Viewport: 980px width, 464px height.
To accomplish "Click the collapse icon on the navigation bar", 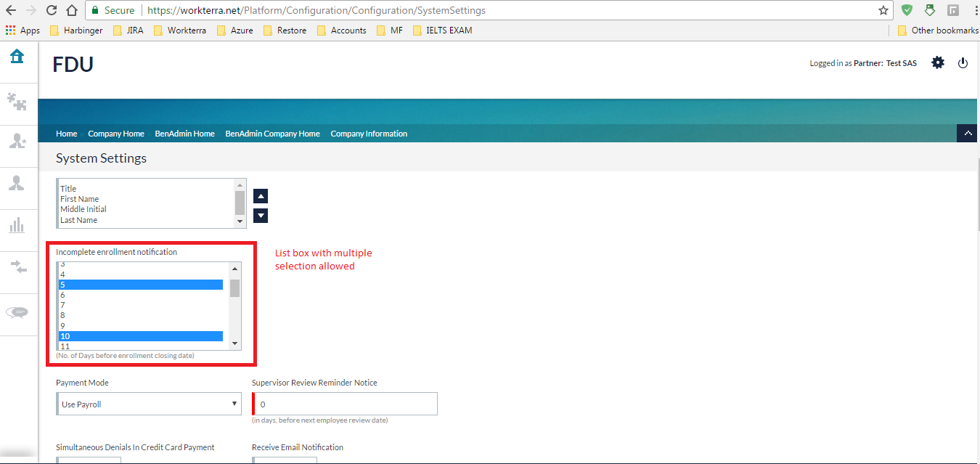I will [x=968, y=133].
